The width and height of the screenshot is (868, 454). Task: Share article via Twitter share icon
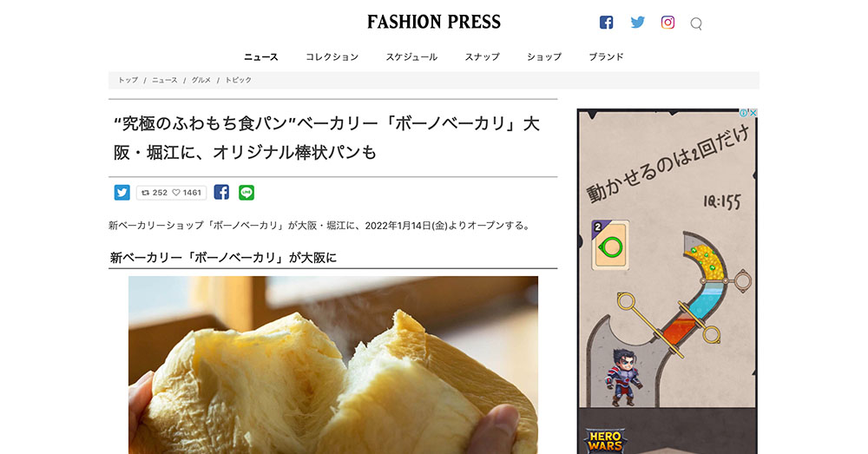[x=122, y=192]
